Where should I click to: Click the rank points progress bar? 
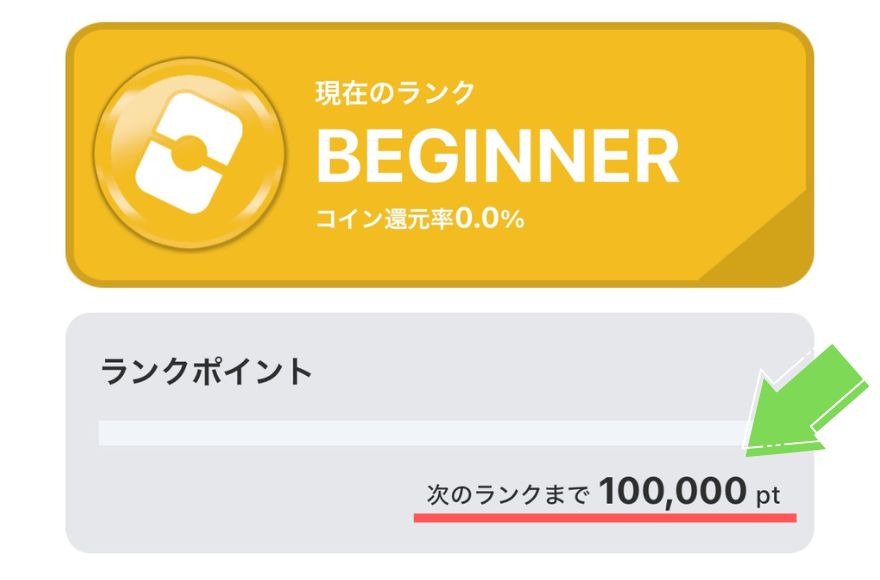tap(424, 433)
